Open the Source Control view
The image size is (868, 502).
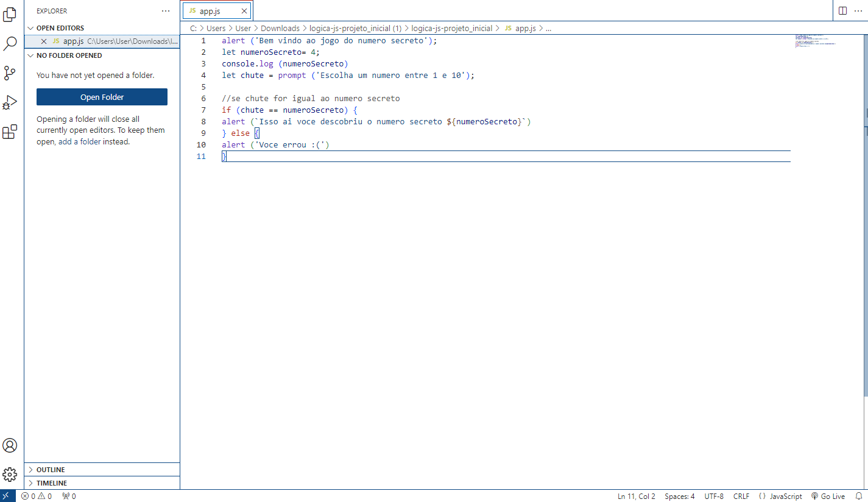(x=10, y=73)
